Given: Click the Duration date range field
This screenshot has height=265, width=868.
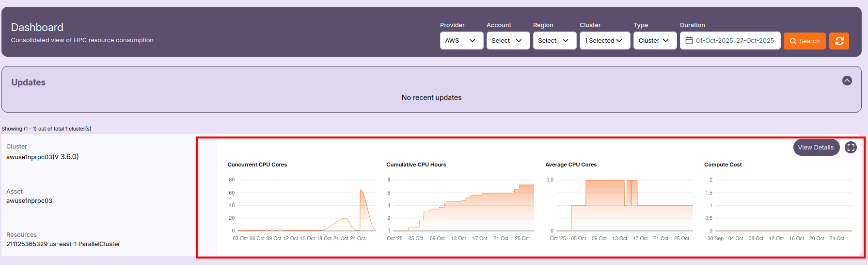Looking at the screenshot, I should [x=730, y=41].
